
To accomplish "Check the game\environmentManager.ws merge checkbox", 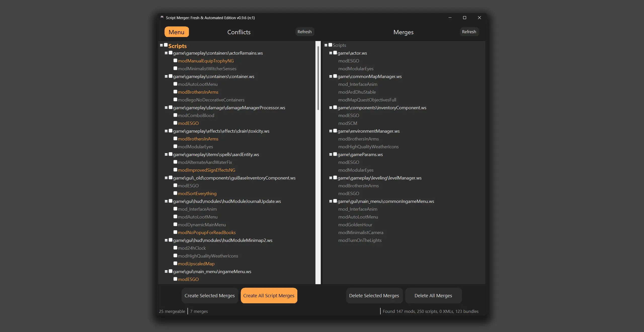I will (335, 131).
